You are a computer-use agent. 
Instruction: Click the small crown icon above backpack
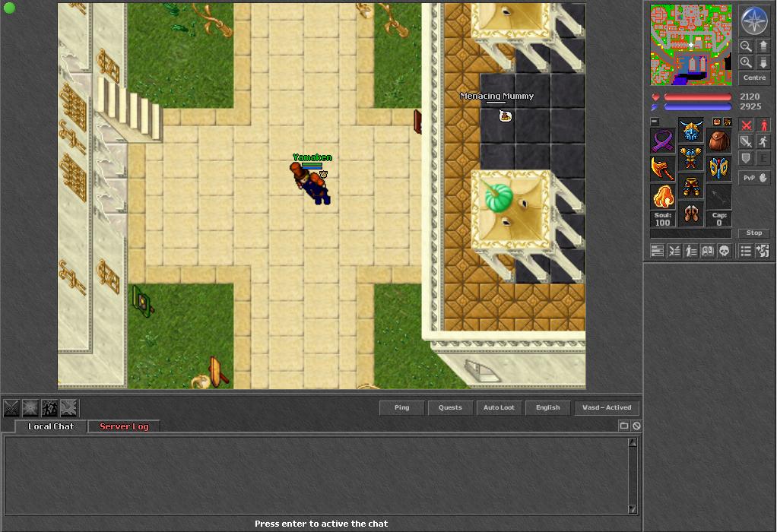716,122
